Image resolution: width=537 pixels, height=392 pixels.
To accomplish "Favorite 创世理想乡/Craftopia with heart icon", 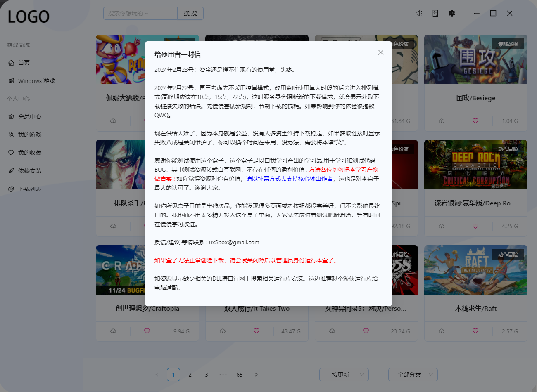I will [x=147, y=331].
